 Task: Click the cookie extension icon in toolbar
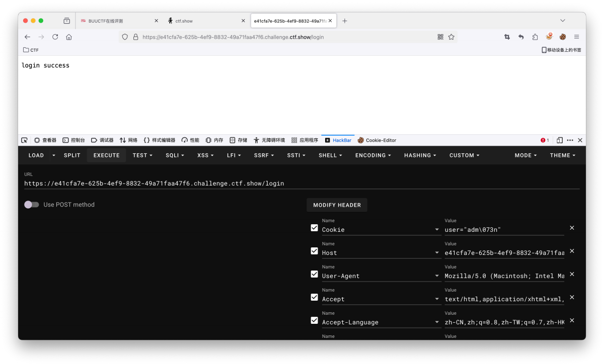[x=563, y=37]
